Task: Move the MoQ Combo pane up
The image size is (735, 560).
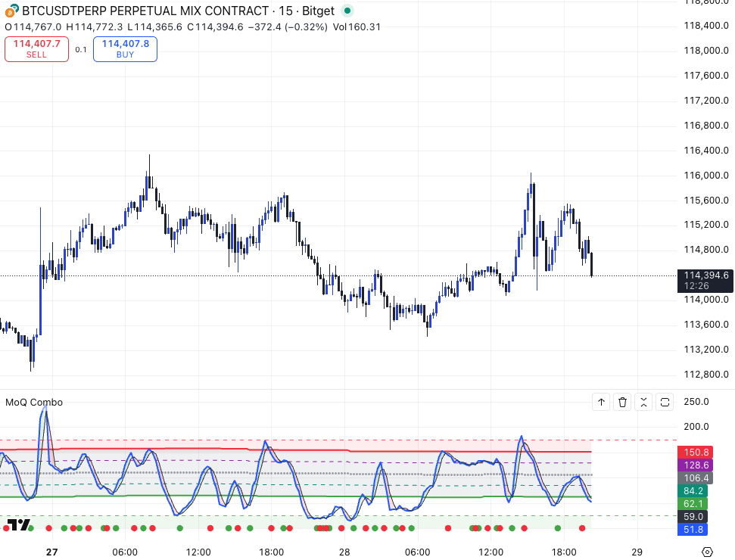Action: [x=602, y=403]
